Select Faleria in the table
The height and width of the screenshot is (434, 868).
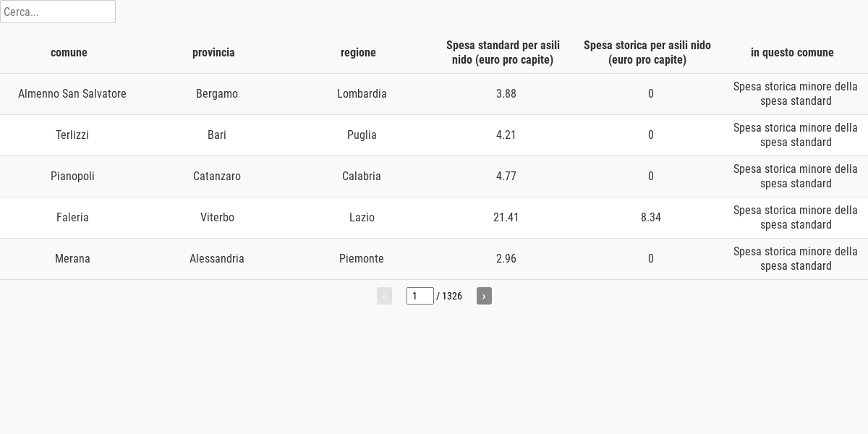(x=72, y=218)
